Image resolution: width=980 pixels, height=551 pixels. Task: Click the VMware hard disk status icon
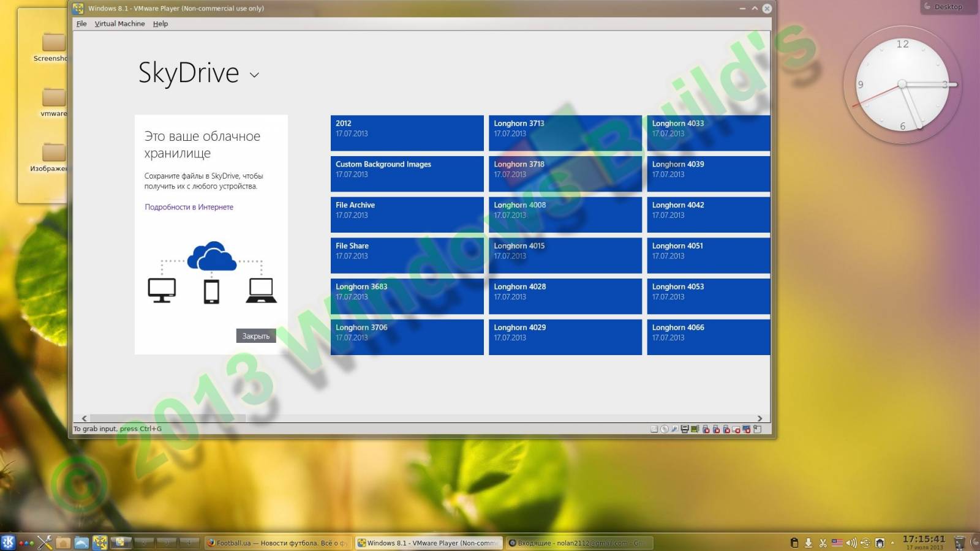(654, 429)
